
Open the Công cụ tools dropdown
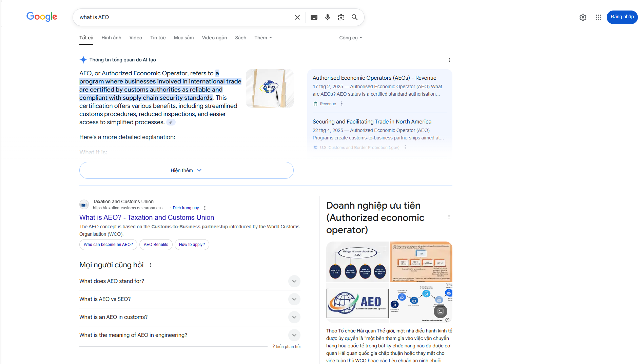(x=350, y=38)
